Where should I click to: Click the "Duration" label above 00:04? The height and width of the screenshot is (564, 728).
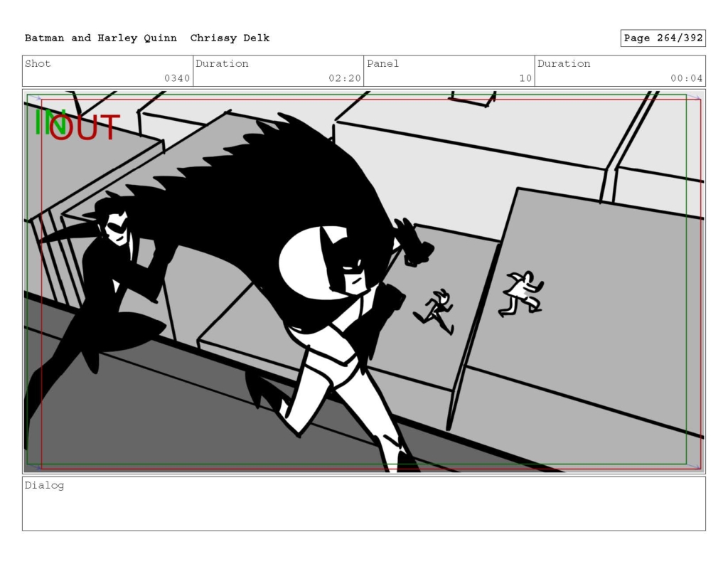(x=564, y=63)
